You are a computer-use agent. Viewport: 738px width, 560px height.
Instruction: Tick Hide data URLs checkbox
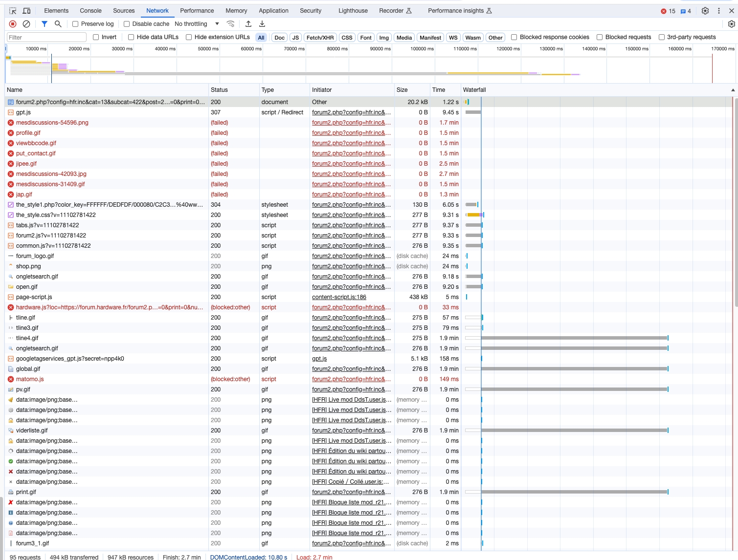point(131,37)
